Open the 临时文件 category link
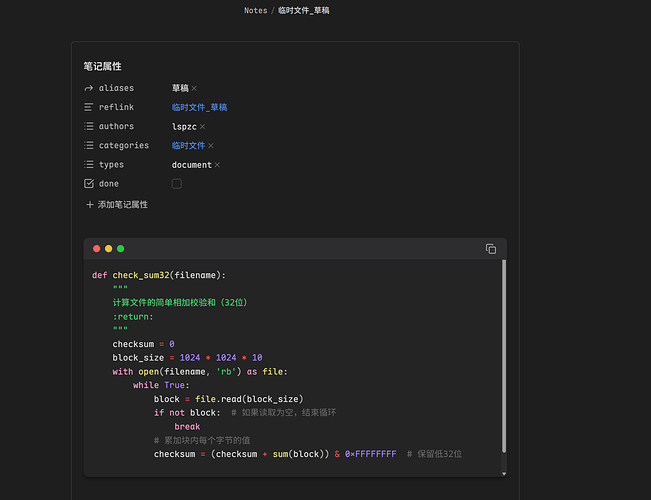Screen dimensions: 651x500 (188, 146)
